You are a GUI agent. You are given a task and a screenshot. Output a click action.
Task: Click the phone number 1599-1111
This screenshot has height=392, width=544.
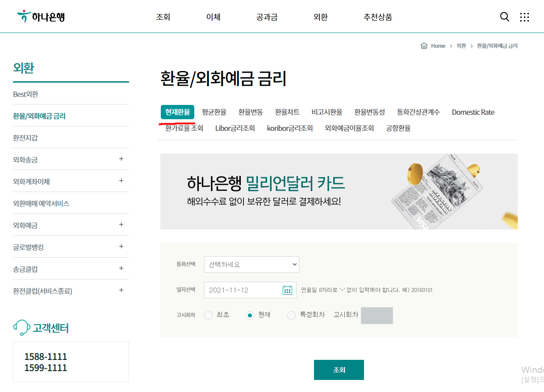(46, 368)
